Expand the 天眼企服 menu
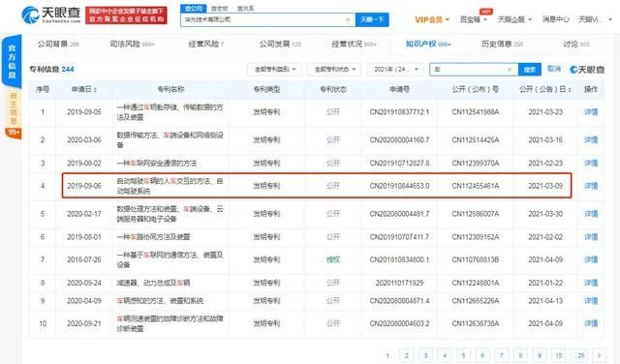The image size is (620, 364). pyautogui.click(x=514, y=19)
